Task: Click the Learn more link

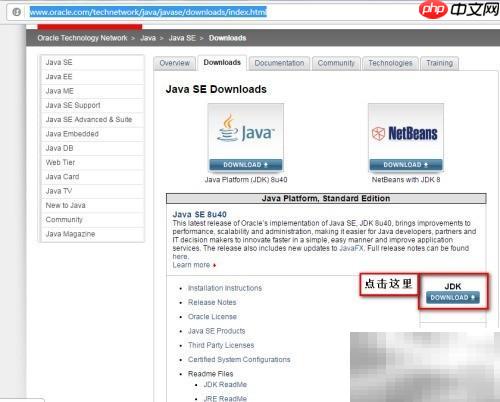Action: (x=191, y=265)
